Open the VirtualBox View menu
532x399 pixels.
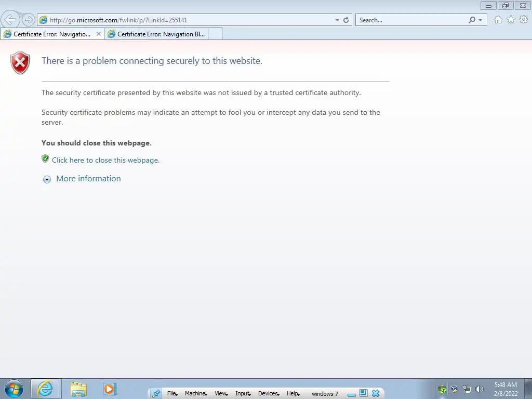pos(221,393)
